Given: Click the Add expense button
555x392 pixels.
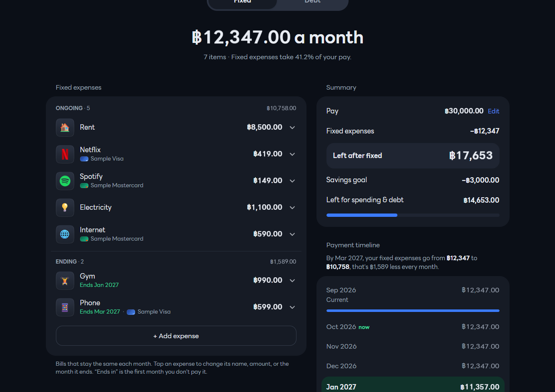Looking at the screenshot, I should coord(176,336).
